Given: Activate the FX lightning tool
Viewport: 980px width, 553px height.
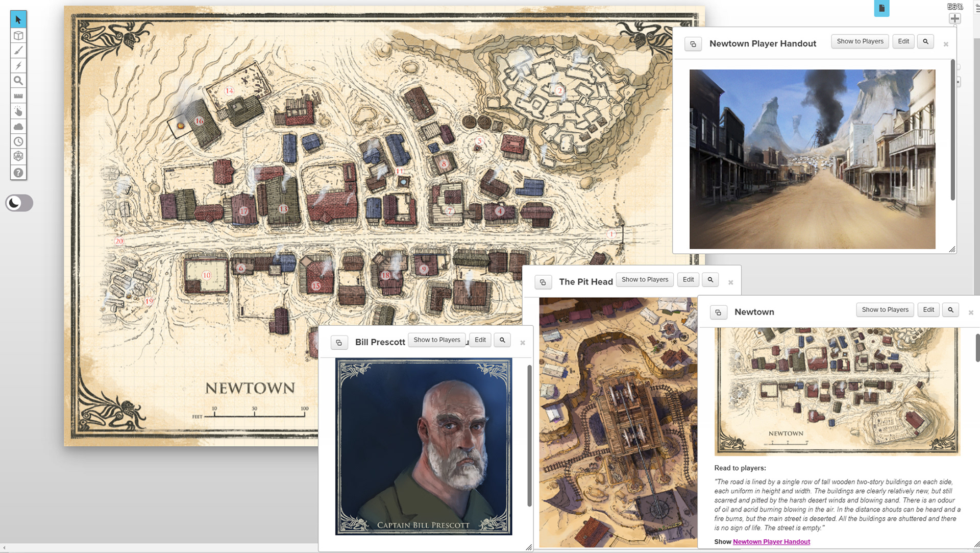Looking at the screenshot, I should (x=18, y=65).
